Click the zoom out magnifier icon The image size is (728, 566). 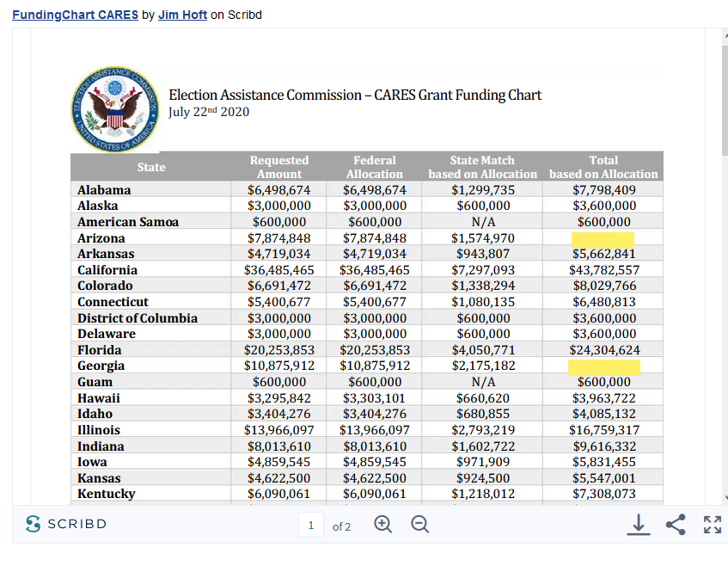click(420, 525)
